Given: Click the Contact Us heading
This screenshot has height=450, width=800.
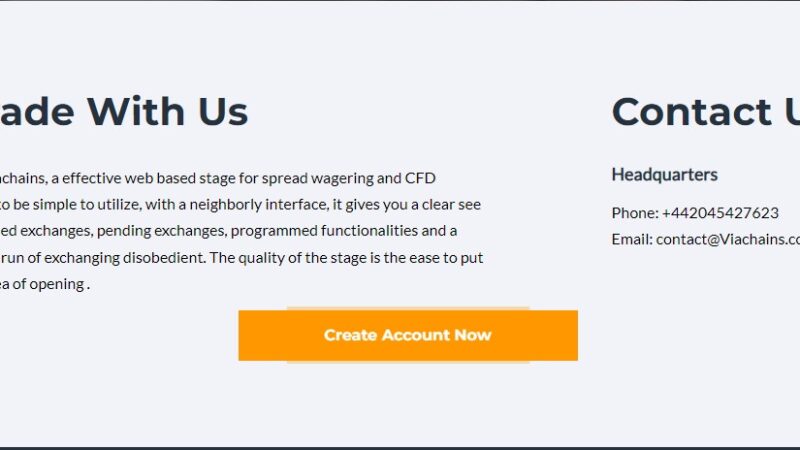Looking at the screenshot, I should 704,112.
